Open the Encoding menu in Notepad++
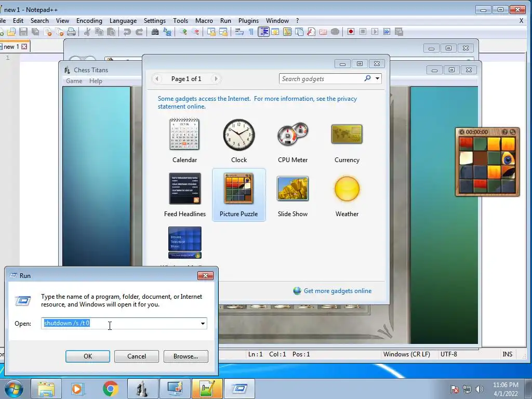The width and height of the screenshot is (532, 399). (x=89, y=21)
